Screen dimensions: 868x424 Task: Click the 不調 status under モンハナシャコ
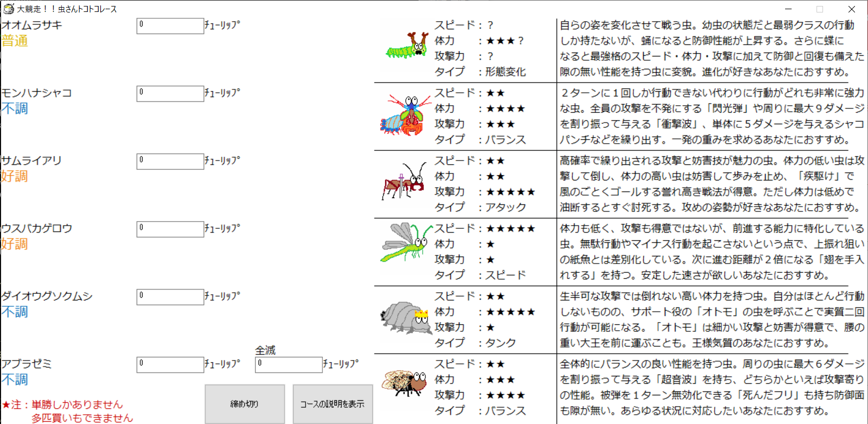[15, 108]
